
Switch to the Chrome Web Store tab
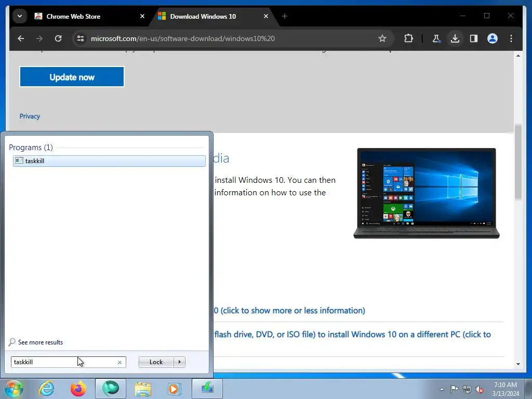click(88, 16)
